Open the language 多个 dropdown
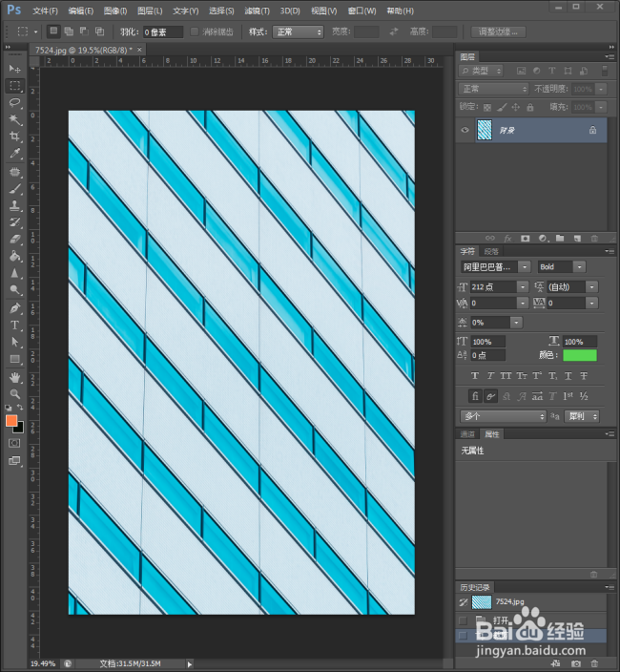This screenshot has width=620, height=672. pyautogui.click(x=503, y=416)
